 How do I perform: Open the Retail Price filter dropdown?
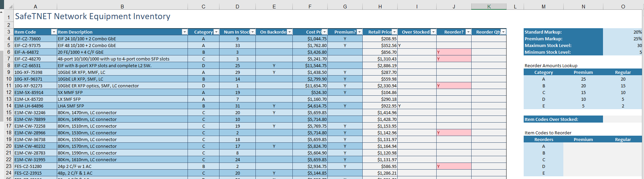pyautogui.click(x=394, y=32)
